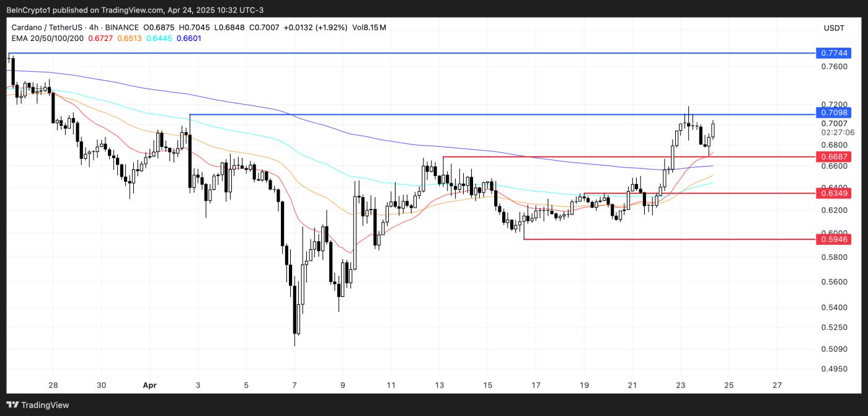Click the blue EMA value 0.6601
The height and width of the screenshot is (416, 868).
187,38
